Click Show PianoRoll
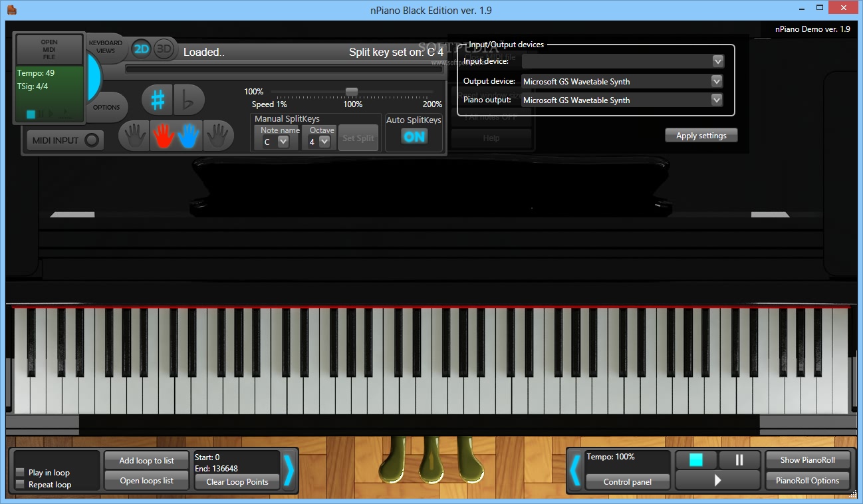863x504 pixels. (807, 459)
